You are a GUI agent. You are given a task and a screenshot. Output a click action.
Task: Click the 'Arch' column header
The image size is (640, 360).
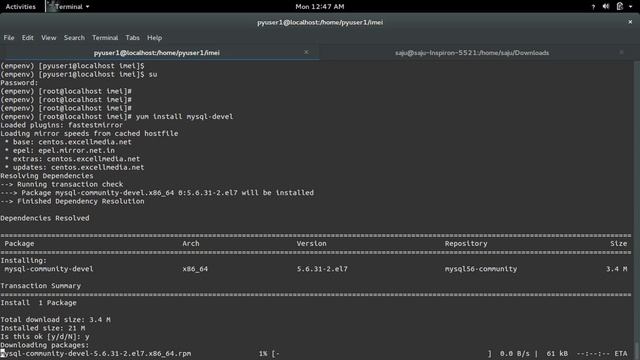click(x=191, y=244)
